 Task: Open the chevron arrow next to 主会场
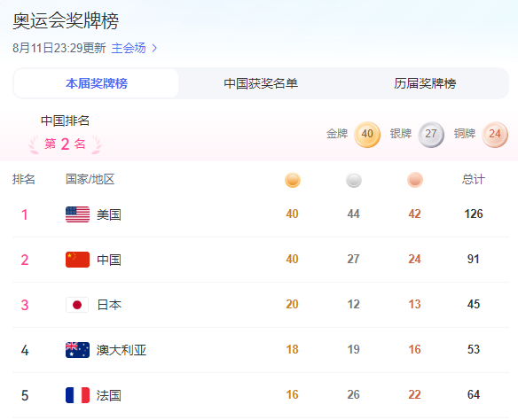click(154, 49)
